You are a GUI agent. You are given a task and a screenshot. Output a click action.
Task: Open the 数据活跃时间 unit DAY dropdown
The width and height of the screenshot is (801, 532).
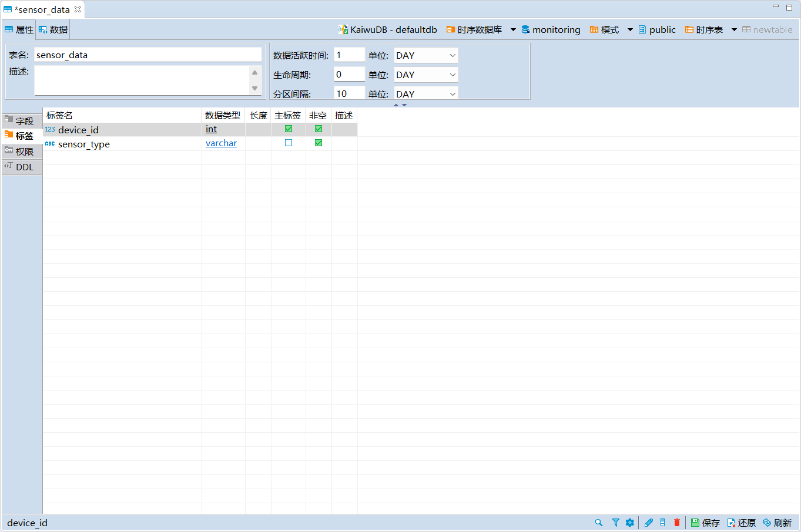(425, 55)
